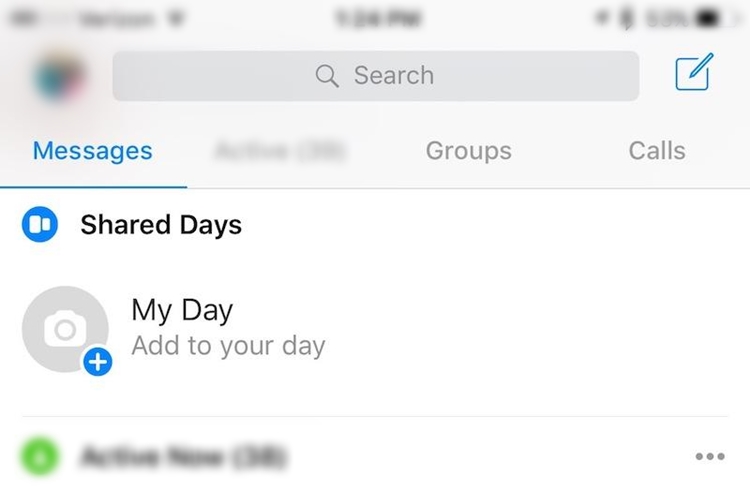Click inside the Search field
The height and width of the screenshot is (489, 750).
(376, 76)
